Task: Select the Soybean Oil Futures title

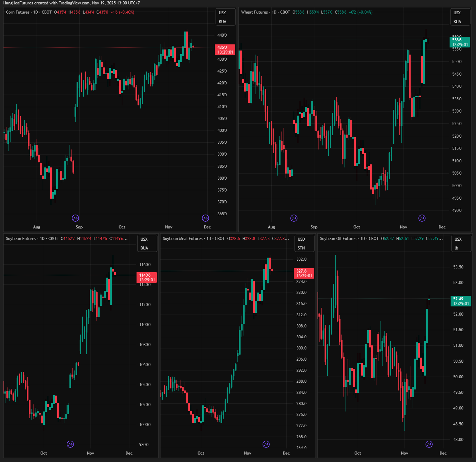Action: coord(338,239)
